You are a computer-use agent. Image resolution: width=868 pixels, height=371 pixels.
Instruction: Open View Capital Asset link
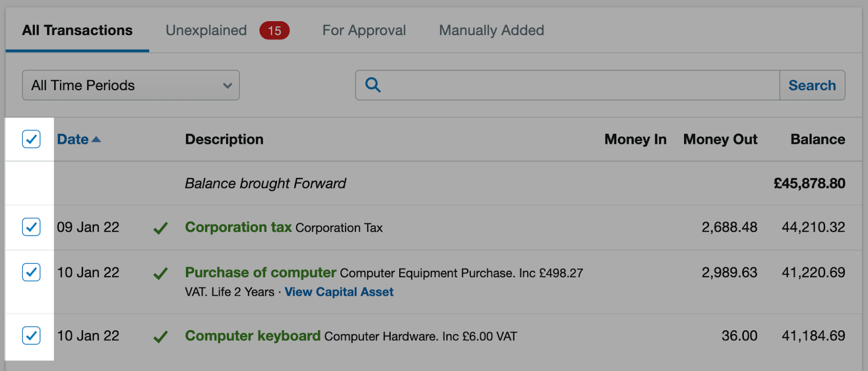click(338, 292)
